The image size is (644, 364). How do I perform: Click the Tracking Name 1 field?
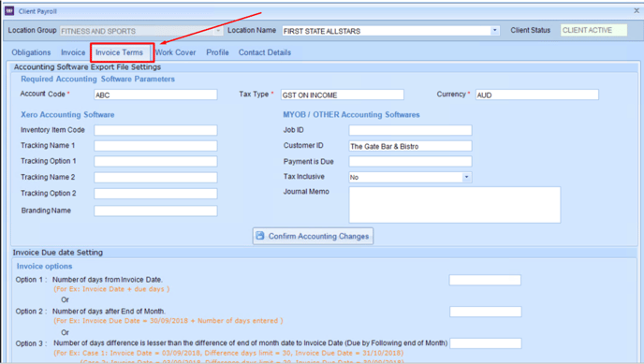pos(155,146)
